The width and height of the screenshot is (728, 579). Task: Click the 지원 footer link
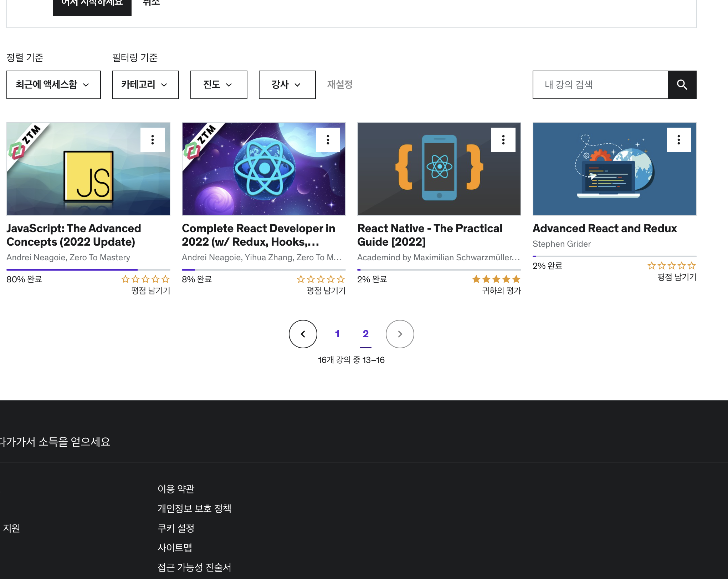11,528
